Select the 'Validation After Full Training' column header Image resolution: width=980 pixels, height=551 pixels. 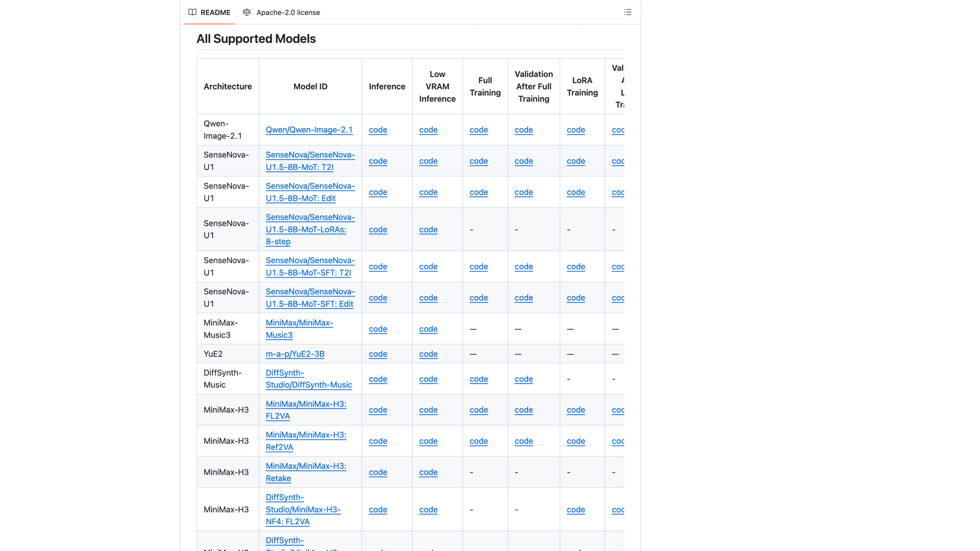(x=533, y=86)
